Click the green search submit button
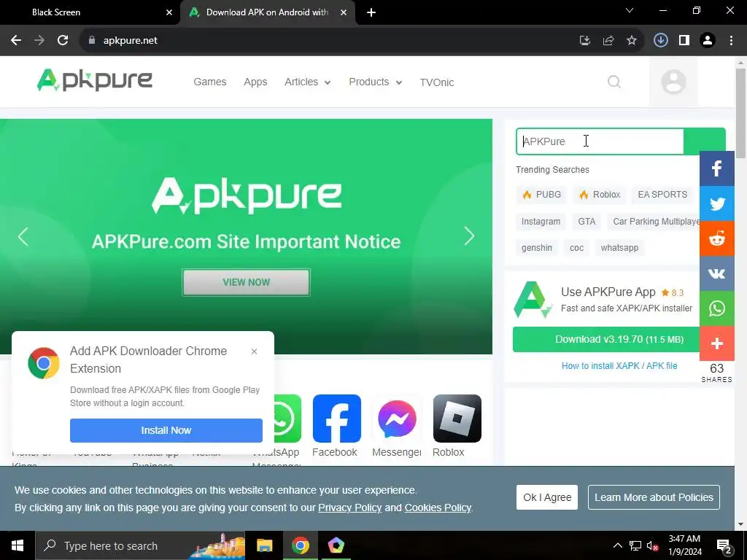Viewport: 747px width, 560px height. (x=705, y=141)
